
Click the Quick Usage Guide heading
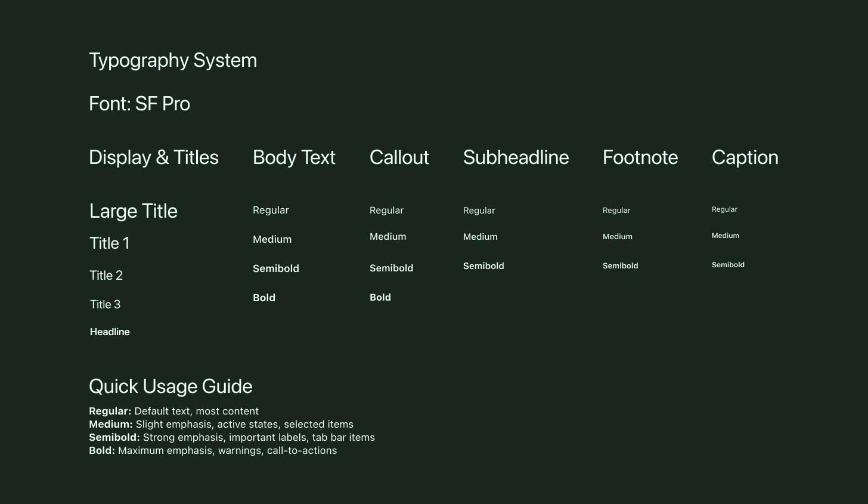[x=170, y=386]
